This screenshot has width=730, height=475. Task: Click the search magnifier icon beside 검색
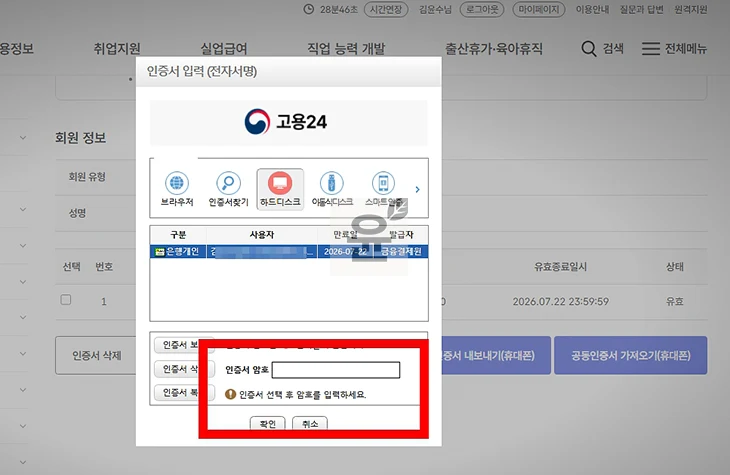coord(588,48)
